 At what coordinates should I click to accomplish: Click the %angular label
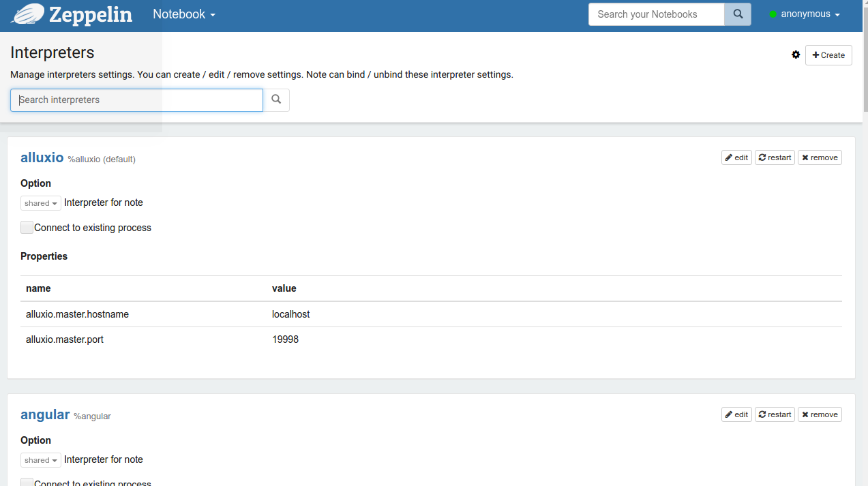pos(92,416)
